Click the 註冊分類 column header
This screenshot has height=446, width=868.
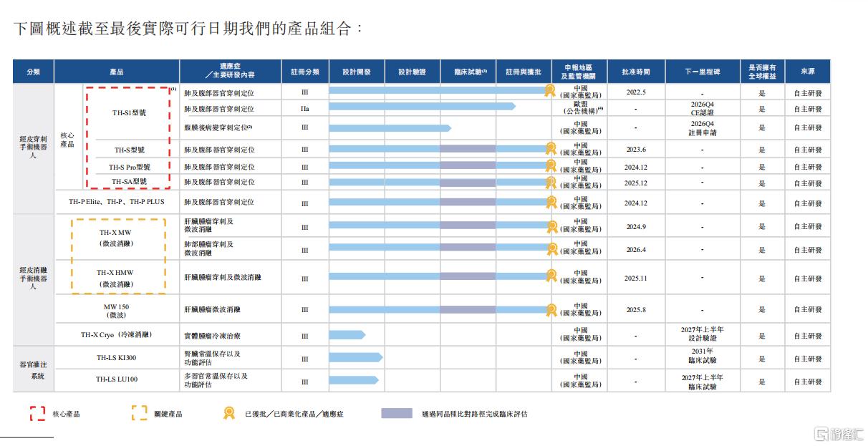(x=304, y=72)
